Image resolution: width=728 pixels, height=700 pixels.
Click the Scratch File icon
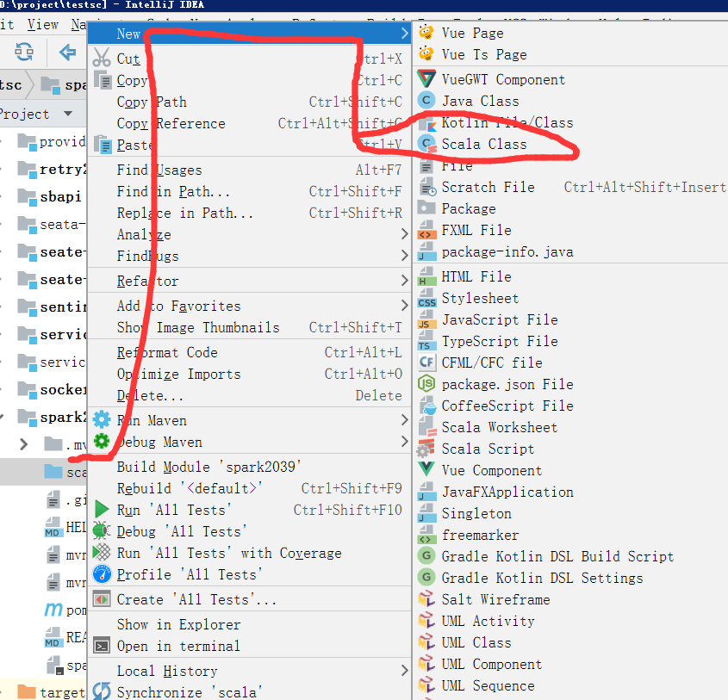coord(427,187)
